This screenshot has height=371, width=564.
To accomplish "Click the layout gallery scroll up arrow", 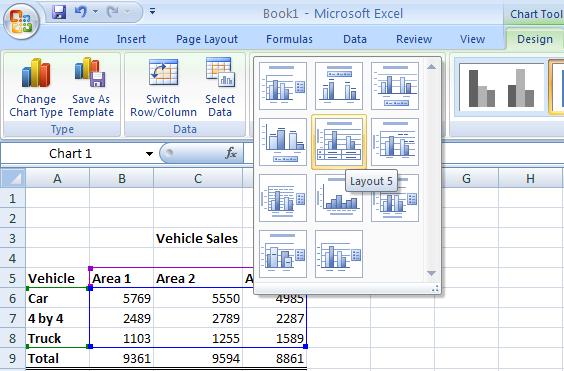I will pos(431,67).
